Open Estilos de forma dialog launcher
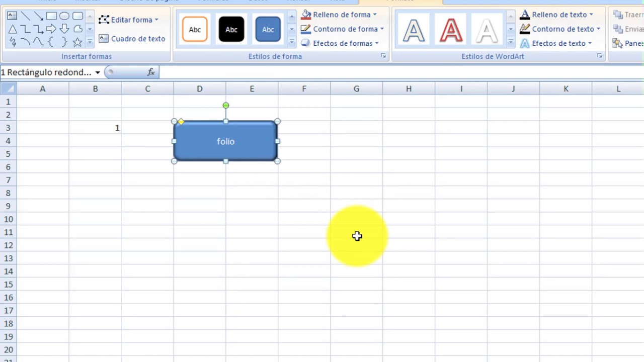The image size is (644, 362). click(x=383, y=56)
